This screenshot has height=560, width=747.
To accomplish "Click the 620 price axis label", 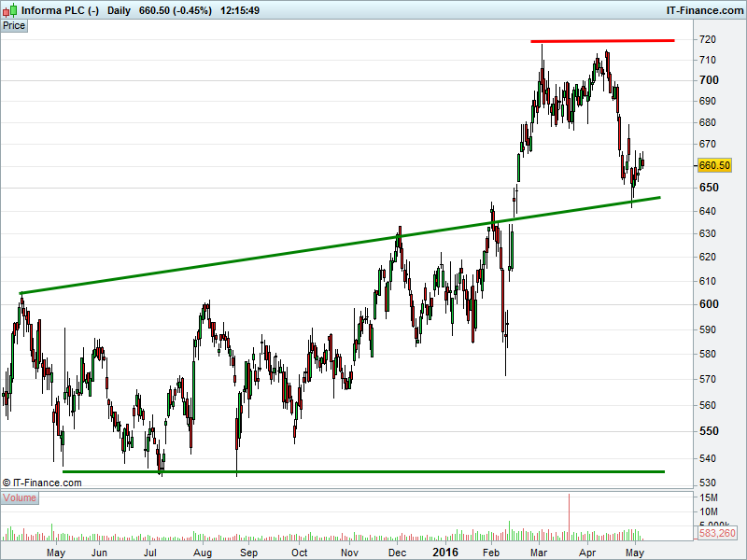I will (708, 258).
